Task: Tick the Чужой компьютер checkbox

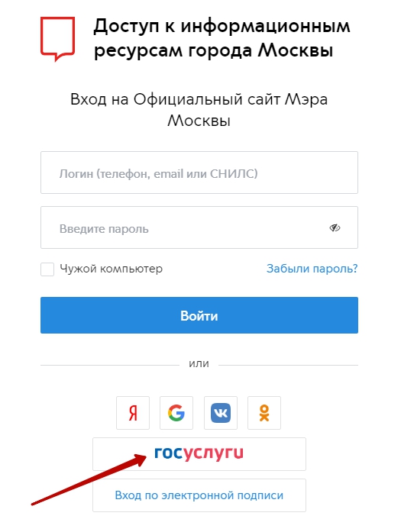Action: 47,269
